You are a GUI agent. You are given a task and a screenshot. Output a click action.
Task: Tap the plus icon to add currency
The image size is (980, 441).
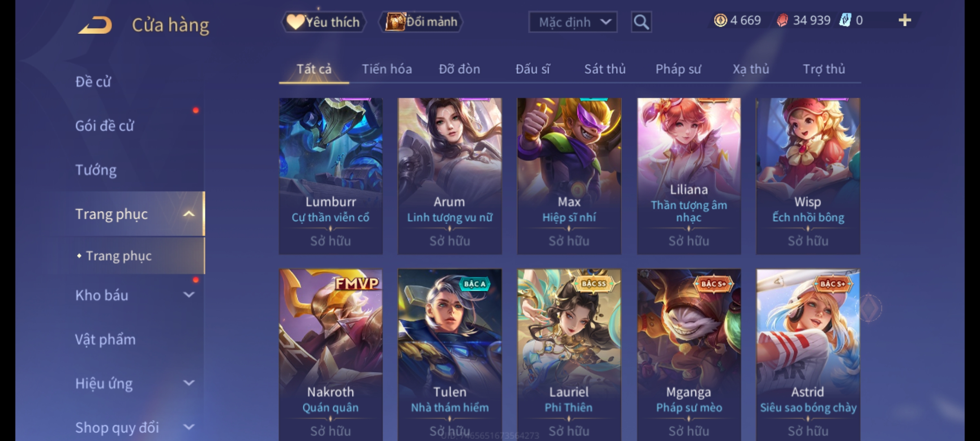[x=905, y=20]
